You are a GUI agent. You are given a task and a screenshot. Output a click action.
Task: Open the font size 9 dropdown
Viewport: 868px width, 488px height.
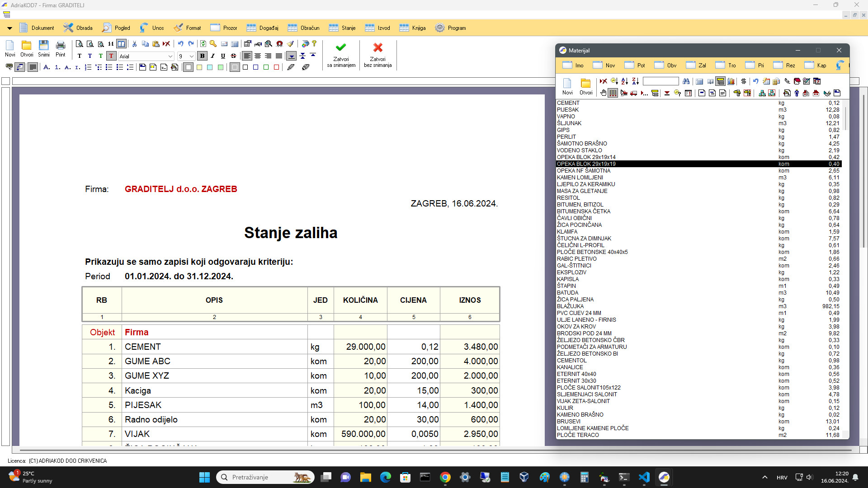point(192,56)
